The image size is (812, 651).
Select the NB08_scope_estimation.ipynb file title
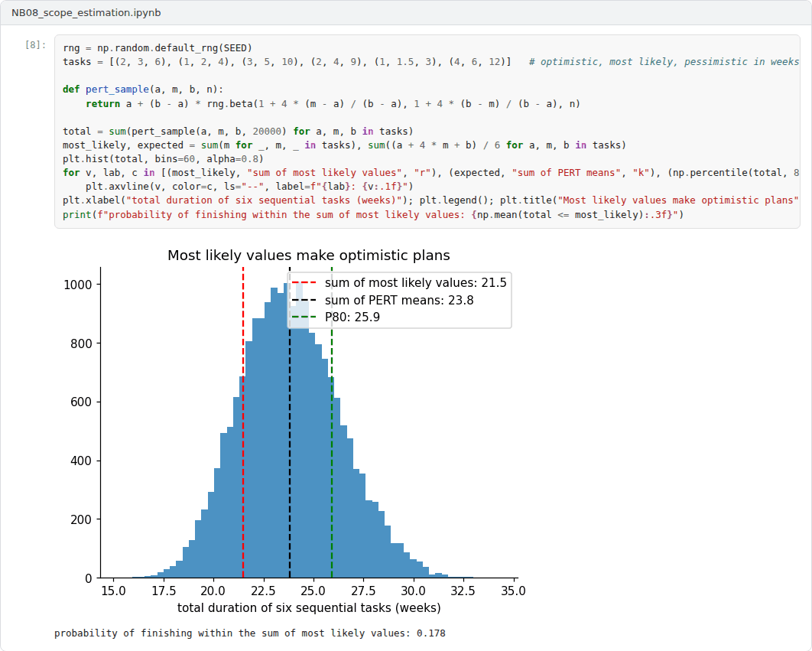click(x=86, y=12)
